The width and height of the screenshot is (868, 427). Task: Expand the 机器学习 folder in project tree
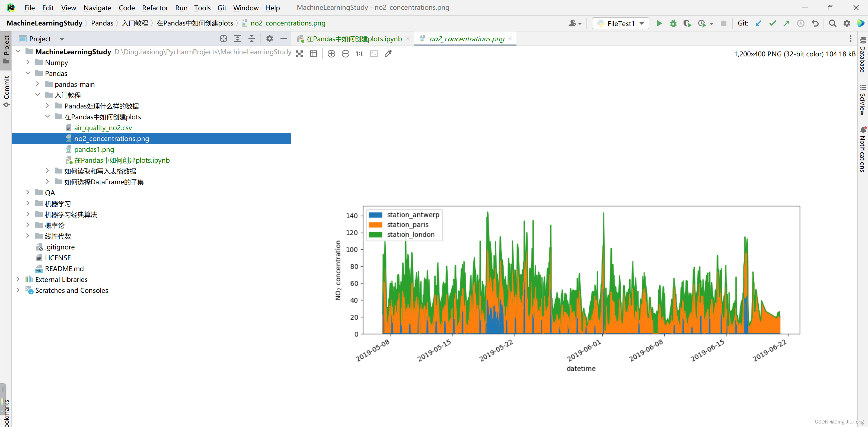tap(28, 203)
